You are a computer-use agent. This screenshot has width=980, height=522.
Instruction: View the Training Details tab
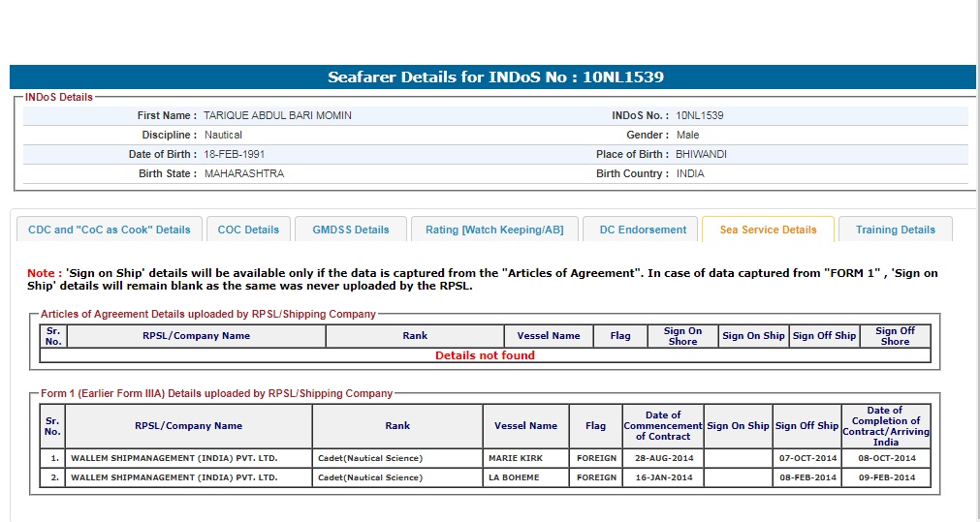tap(895, 230)
